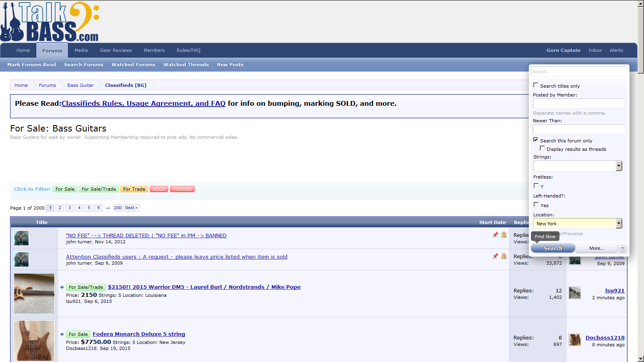Open the Warrior DM5 bass thumbnail
Image resolution: width=644 pixels, height=362 pixels.
coord(34,294)
